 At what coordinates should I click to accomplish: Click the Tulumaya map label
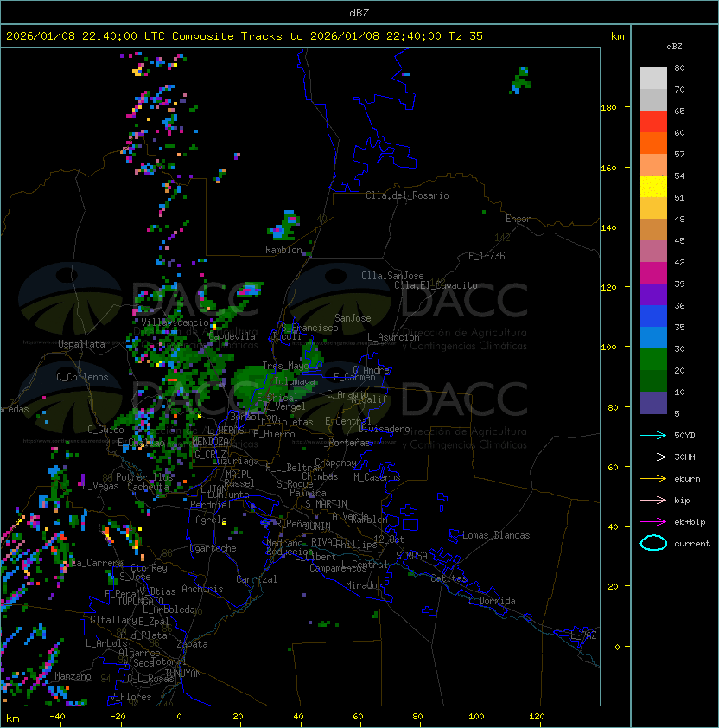click(x=295, y=381)
